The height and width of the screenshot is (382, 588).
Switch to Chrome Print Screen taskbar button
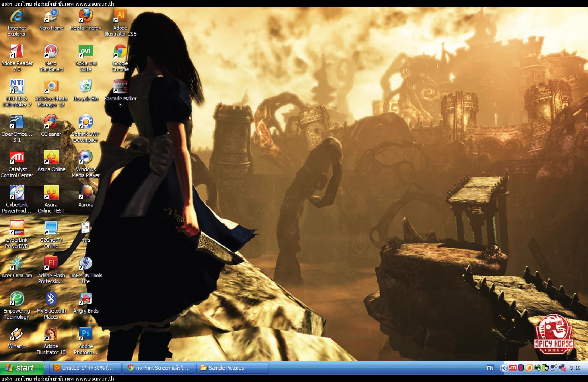[159, 368]
